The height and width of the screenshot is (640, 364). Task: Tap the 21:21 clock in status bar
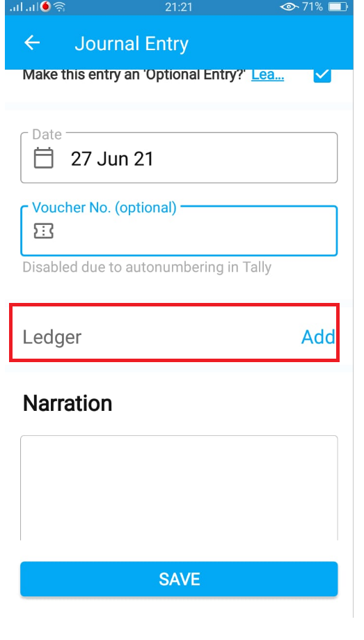point(179,7)
